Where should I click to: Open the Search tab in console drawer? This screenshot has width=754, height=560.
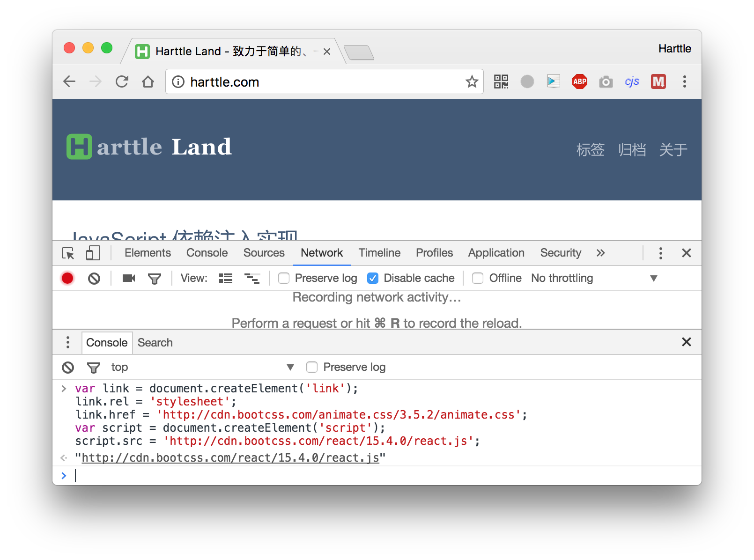(x=155, y=342)
